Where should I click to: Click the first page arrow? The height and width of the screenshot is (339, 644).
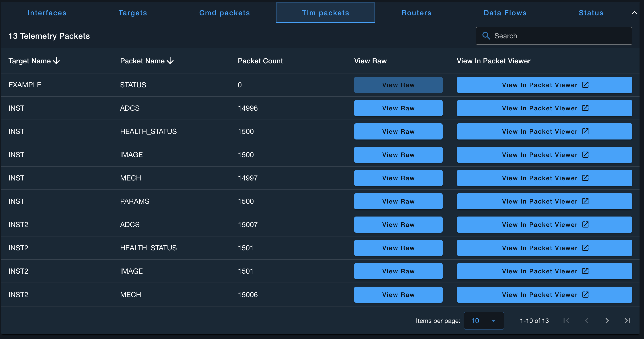click(x=566, y=320)
